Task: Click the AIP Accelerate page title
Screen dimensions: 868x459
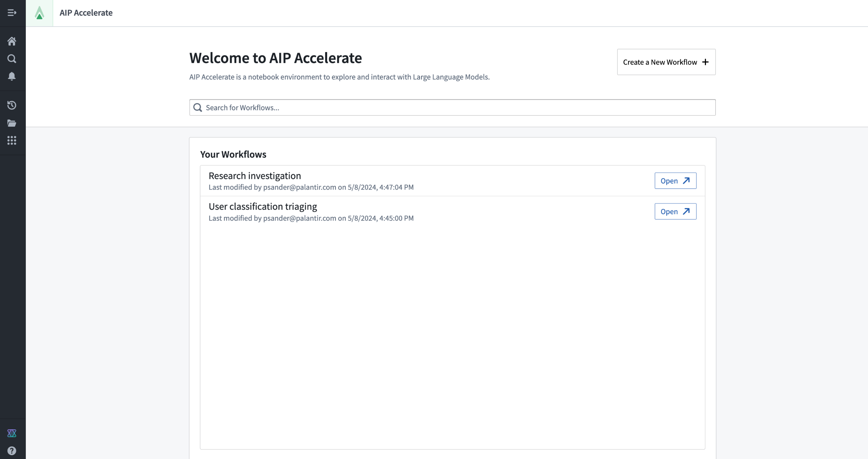Action: click(85, 13)
